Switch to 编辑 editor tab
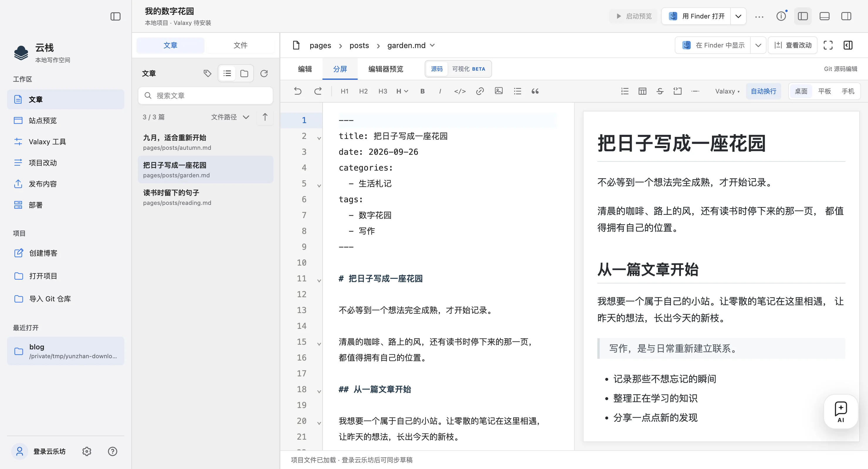 305,69
